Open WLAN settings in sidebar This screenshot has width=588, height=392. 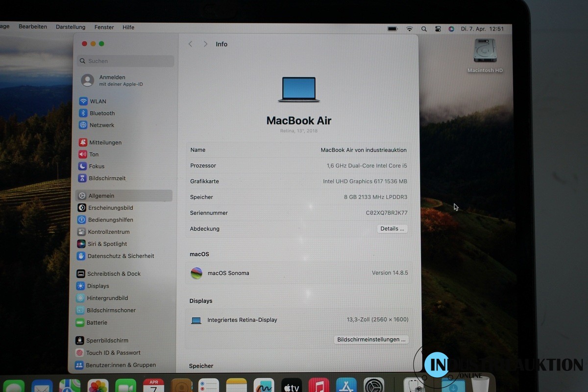pos(98,101)
